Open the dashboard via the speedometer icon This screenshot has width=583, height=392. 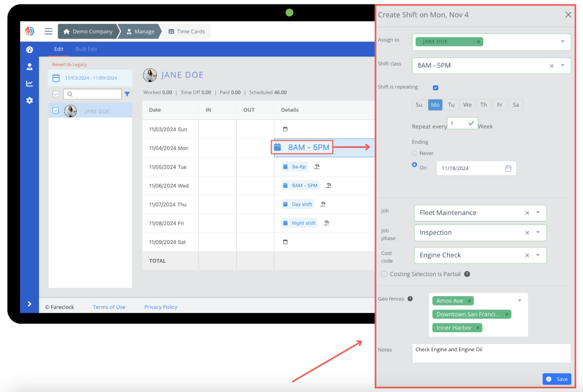[30, 49]
